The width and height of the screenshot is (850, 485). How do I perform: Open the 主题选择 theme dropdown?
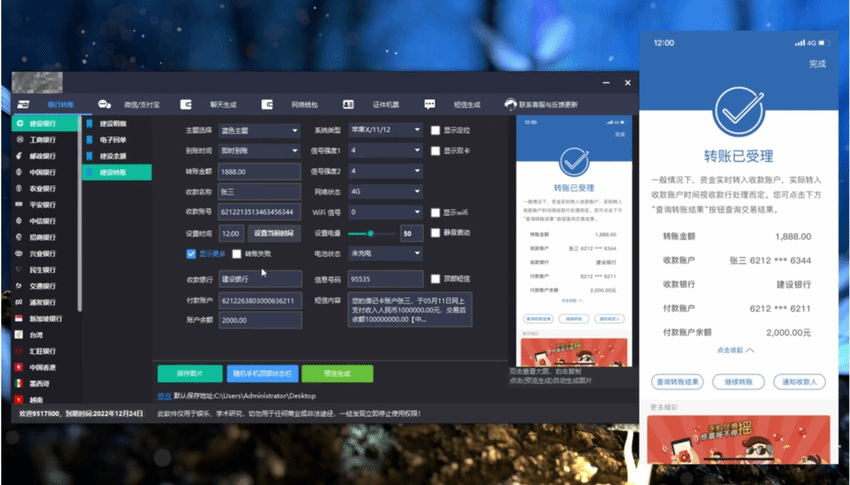point(259,130)
